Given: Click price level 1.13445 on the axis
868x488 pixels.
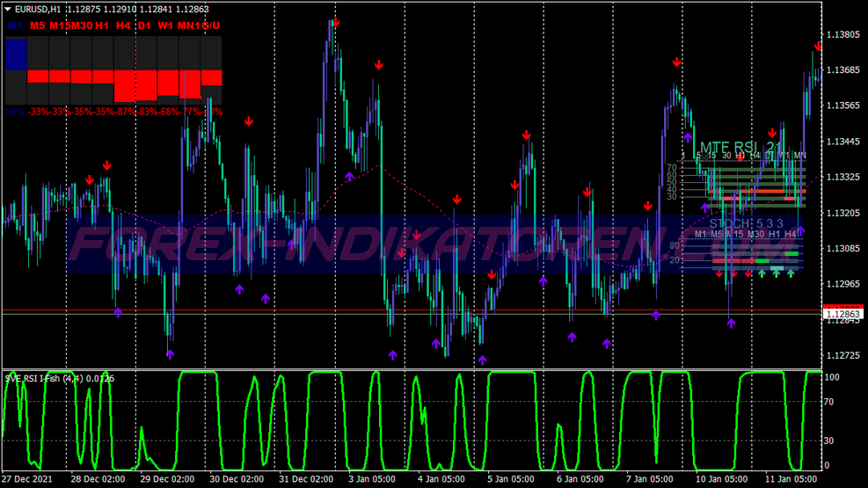Looking at the screenshot, I should [843, 142].
